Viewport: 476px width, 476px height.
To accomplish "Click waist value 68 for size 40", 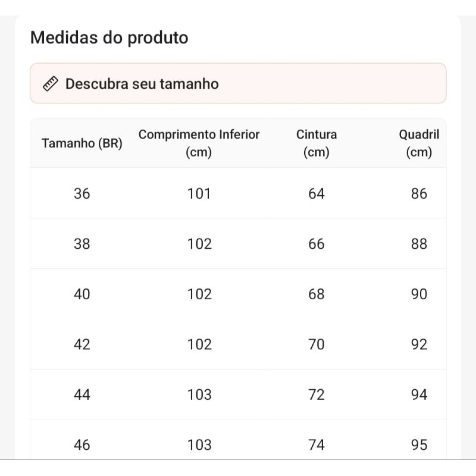I will click(x=317, y=294).
